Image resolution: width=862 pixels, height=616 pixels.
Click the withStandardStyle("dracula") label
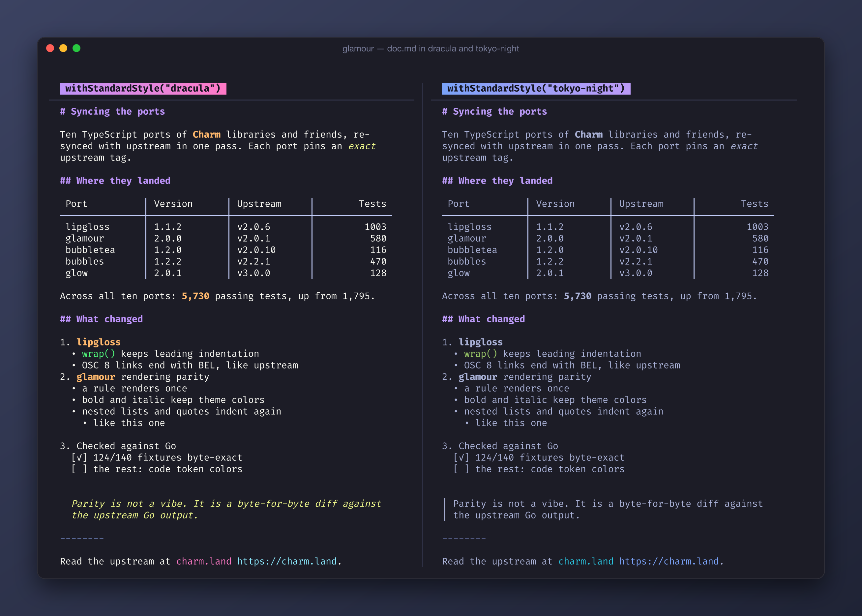[143, 88]
